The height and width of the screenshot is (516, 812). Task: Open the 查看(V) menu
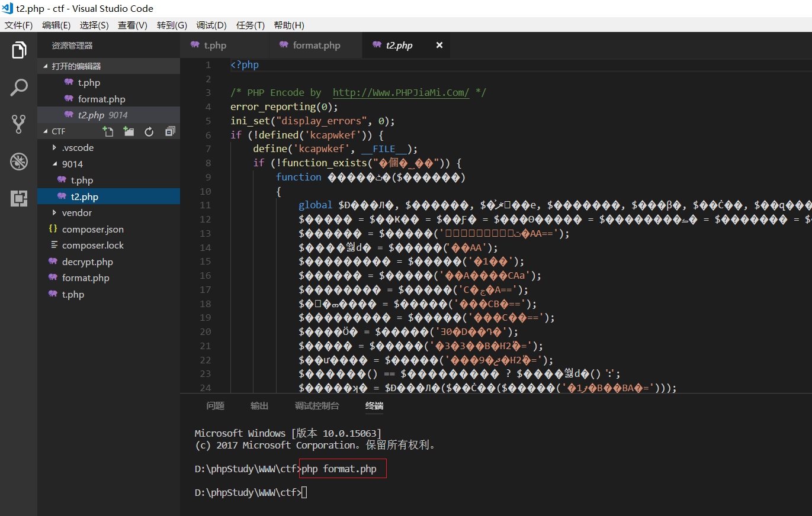click(133, 25)
